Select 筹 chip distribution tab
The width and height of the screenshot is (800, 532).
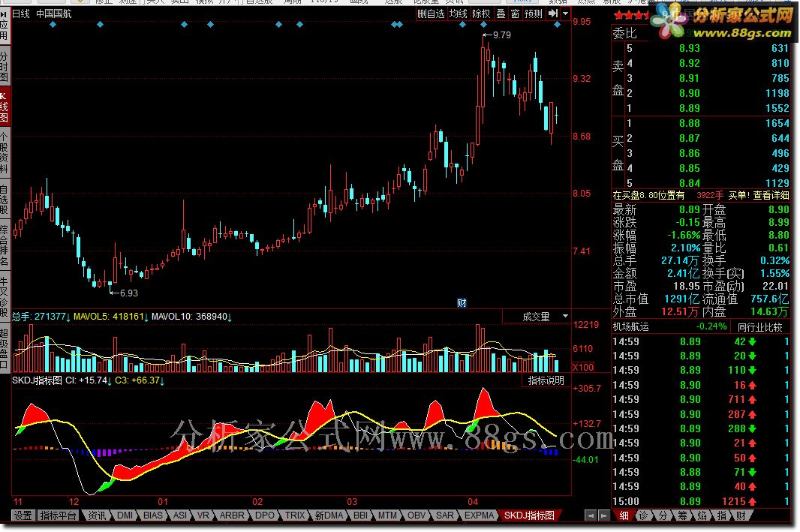pos(682,515)
